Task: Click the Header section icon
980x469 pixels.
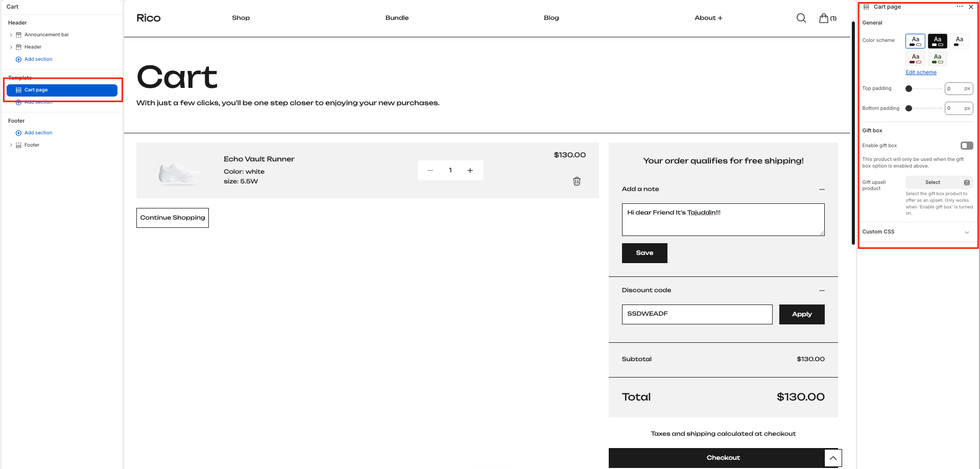Action: 19,47
